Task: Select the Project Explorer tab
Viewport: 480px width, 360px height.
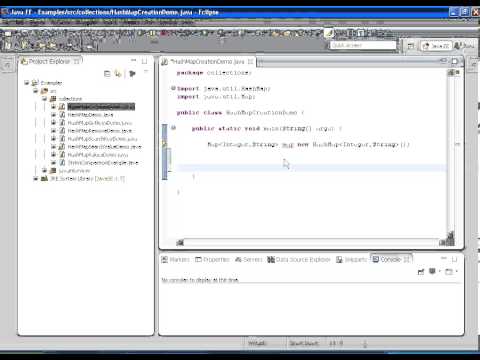Action: [x=50, y=61]
